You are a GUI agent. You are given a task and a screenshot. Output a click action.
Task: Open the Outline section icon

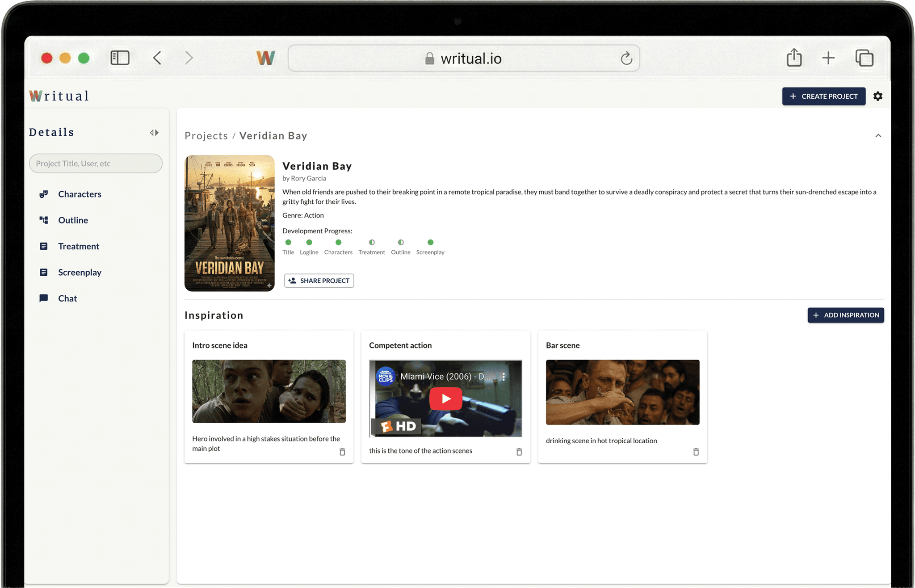44,220
